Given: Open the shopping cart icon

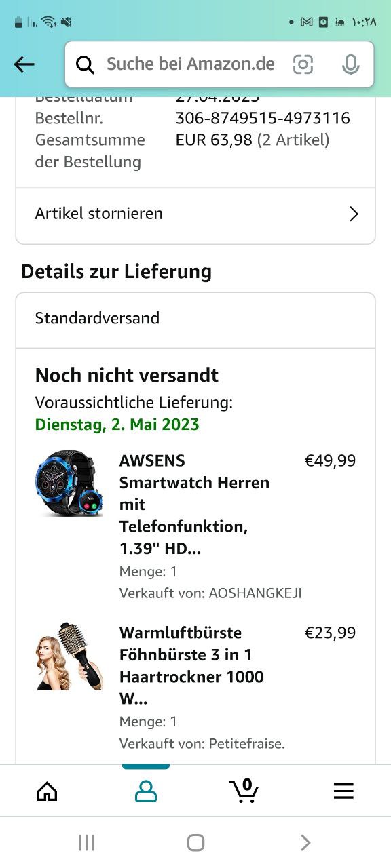Looking at the screenshot, I should (x=244, y=790).
